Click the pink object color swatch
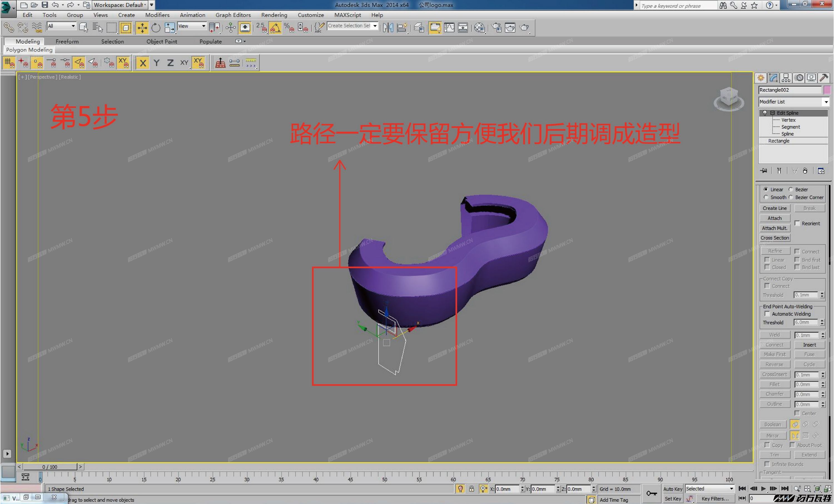 827,90
